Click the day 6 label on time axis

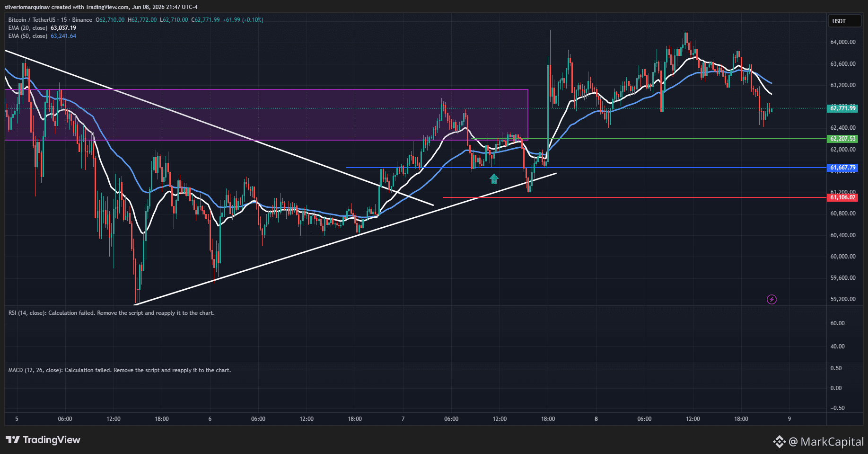point(210,419)
